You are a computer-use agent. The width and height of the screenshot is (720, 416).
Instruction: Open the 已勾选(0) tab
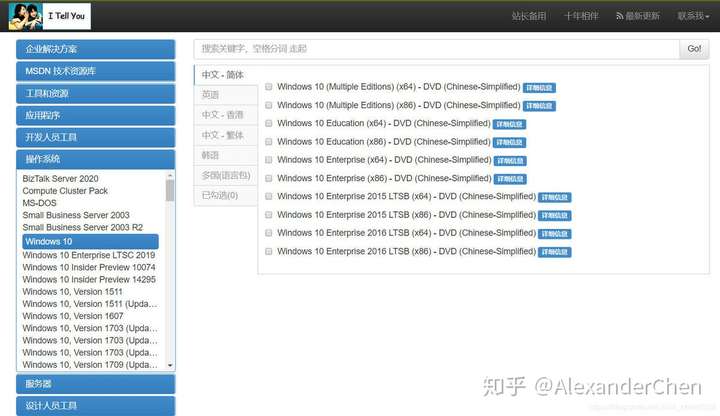[226, 196]
